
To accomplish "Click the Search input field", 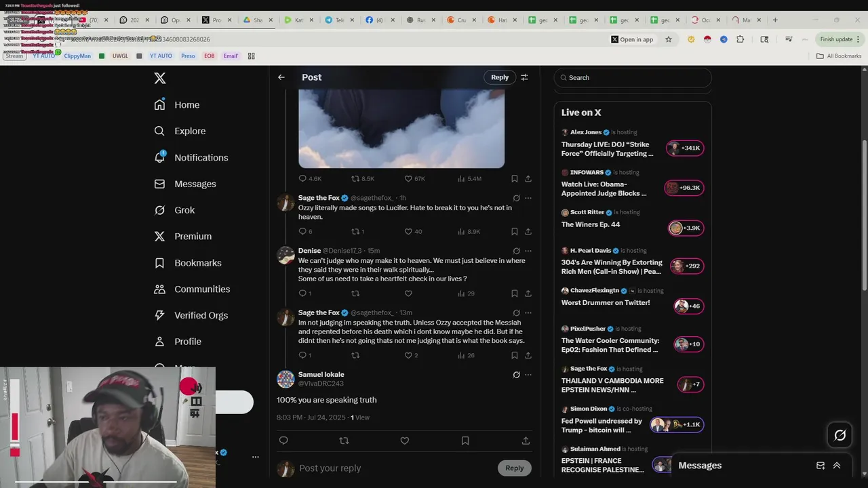I will [x=633, y=78].
